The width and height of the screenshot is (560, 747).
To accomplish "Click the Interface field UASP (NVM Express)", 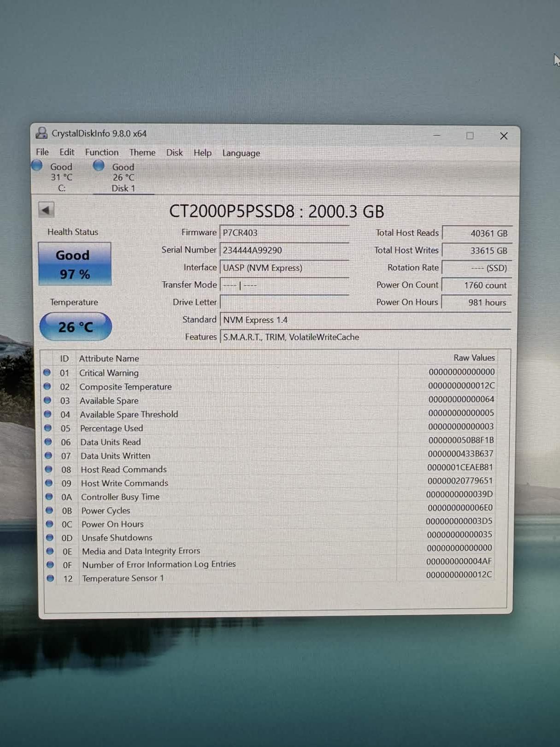I will [284, 268].
